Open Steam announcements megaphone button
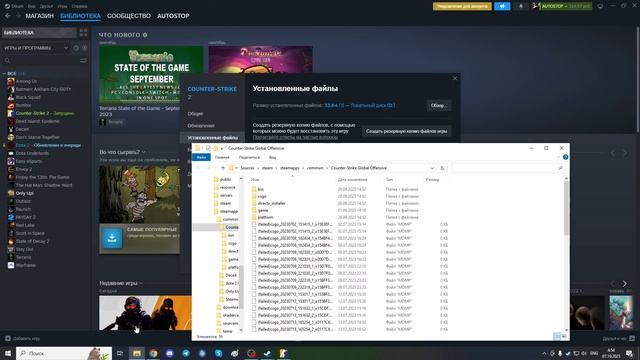This screenshot has width=640, height=360. coord(502,6)
